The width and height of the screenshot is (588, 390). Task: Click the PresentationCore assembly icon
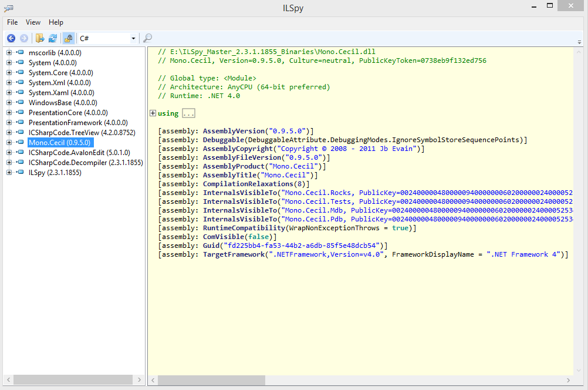coord(20,112)
